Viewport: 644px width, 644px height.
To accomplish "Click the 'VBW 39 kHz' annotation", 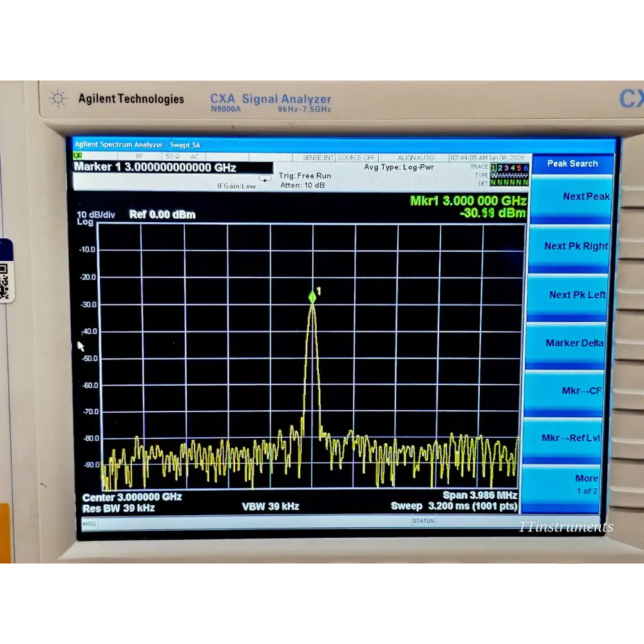I will click(x=270, y=507).
